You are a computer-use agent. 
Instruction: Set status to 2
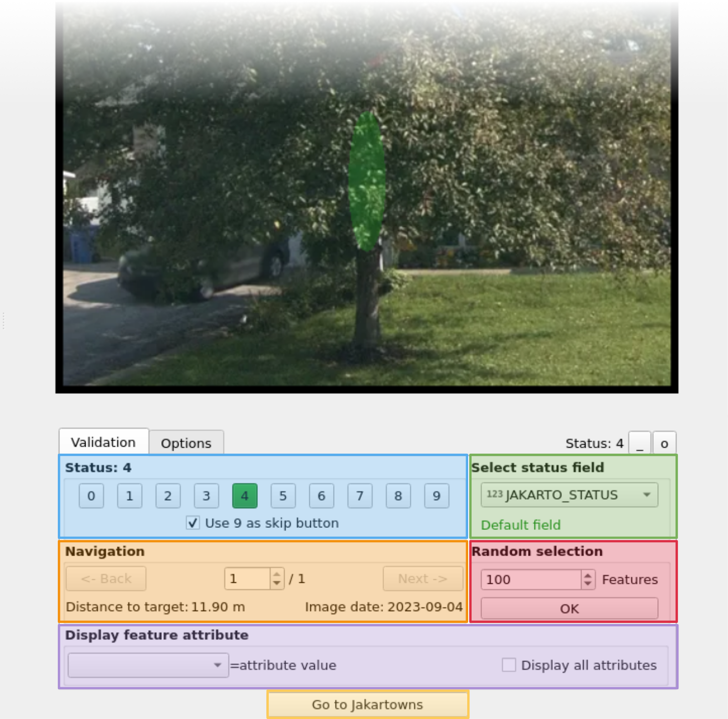pyautogui.click(x=168, y=496)
